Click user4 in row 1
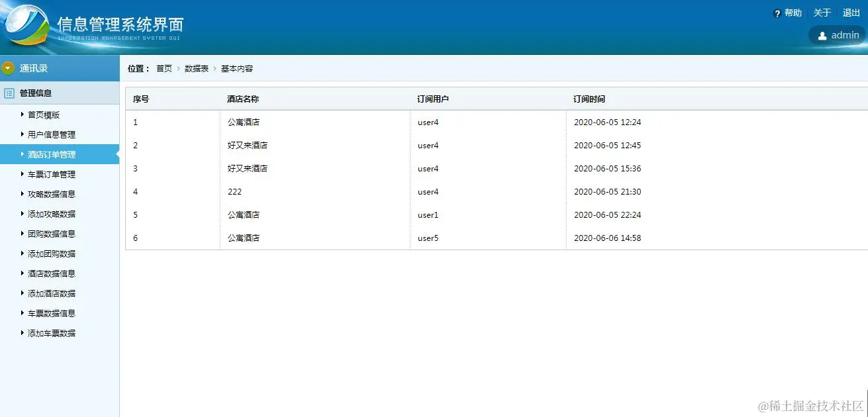The width and height of the screenshot is (868, 417). pos(428,122)
